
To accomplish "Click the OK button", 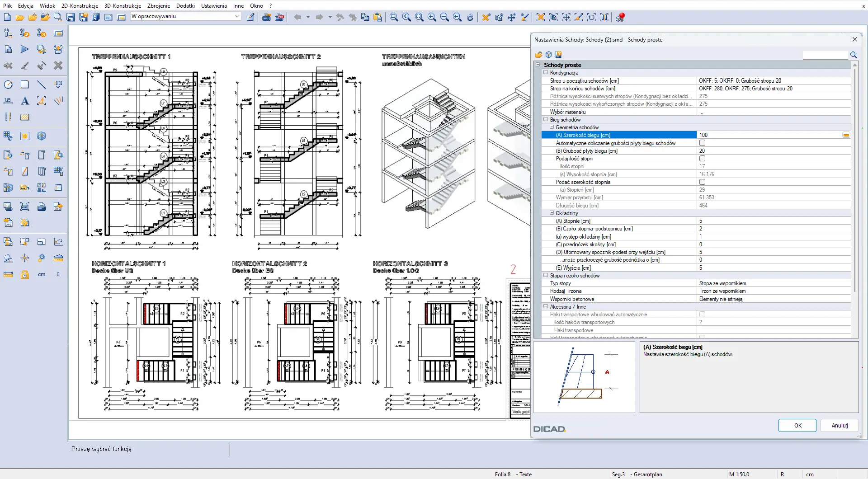I will pyautogui.click(x=797, y=425).
